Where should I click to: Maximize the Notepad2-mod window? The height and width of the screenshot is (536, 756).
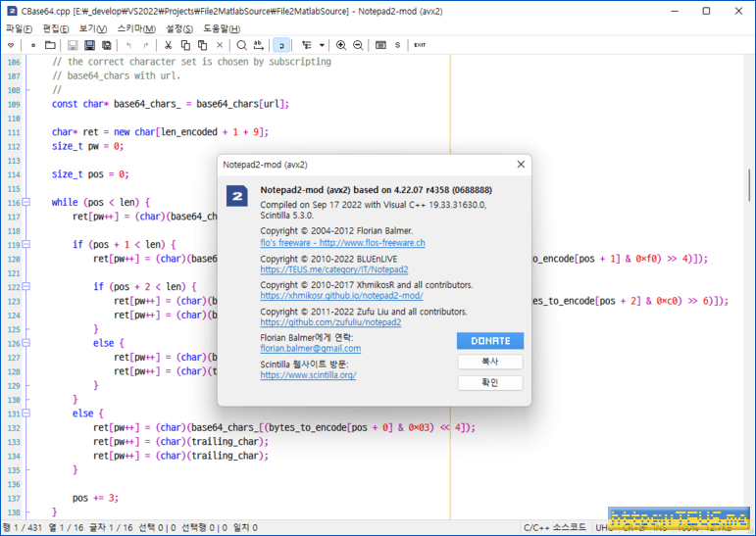[x=706, y=11]
